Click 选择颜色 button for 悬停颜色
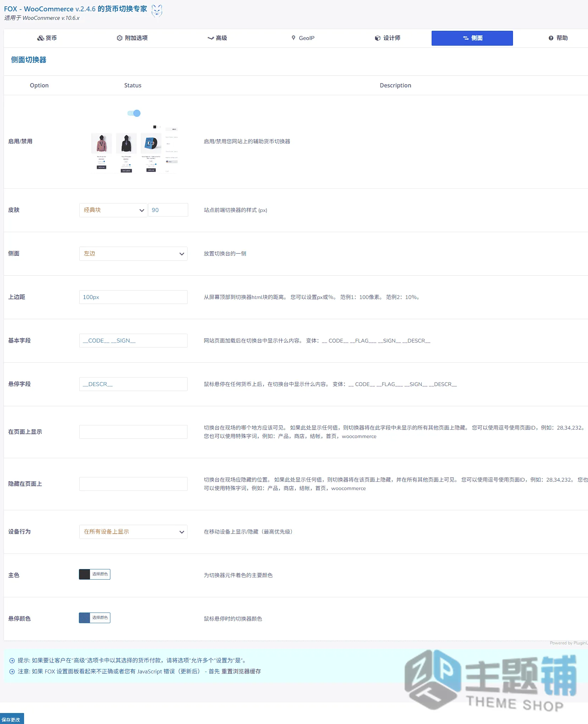This screenshot has width=588, height=724. click(100, 618)
